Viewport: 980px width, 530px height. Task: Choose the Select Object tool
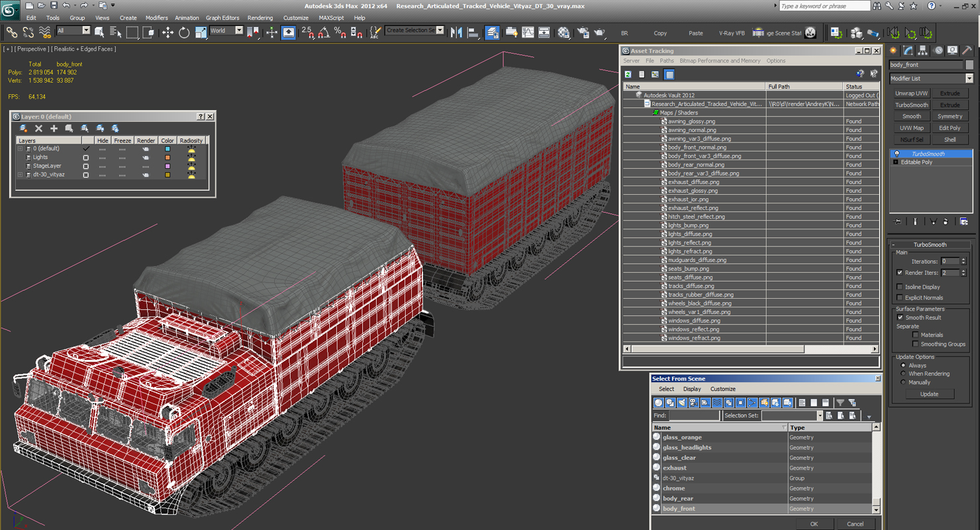99,32
